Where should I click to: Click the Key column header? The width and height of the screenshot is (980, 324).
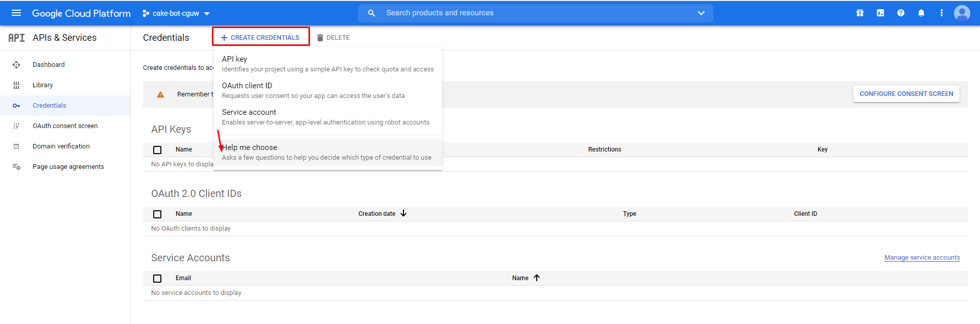pyautogui.click(x=822, y=149)
